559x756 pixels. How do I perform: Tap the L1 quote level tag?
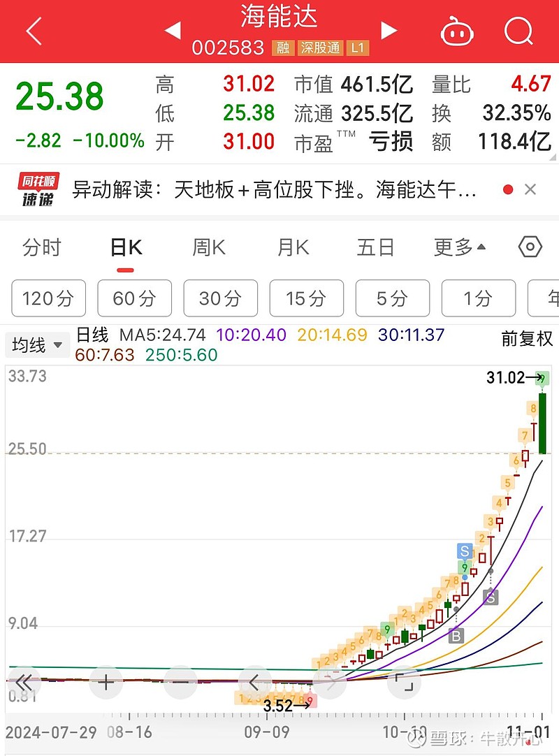coord(357,48)
